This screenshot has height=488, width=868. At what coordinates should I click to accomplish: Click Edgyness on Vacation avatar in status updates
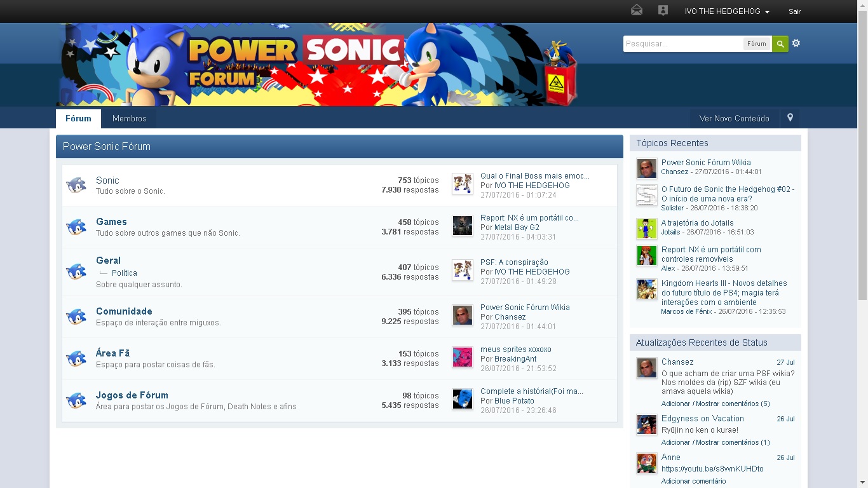(x=647, y=424)
